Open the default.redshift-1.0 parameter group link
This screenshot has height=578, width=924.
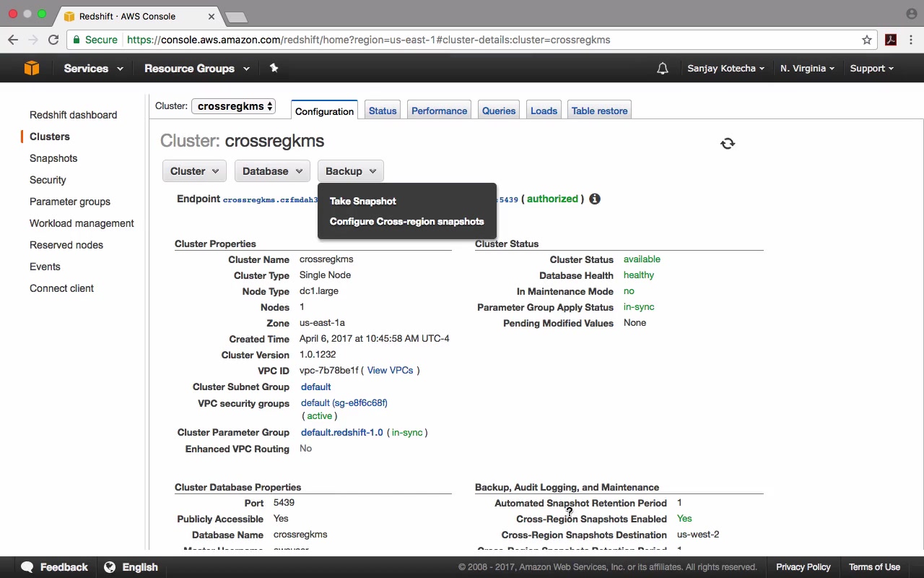342,432
